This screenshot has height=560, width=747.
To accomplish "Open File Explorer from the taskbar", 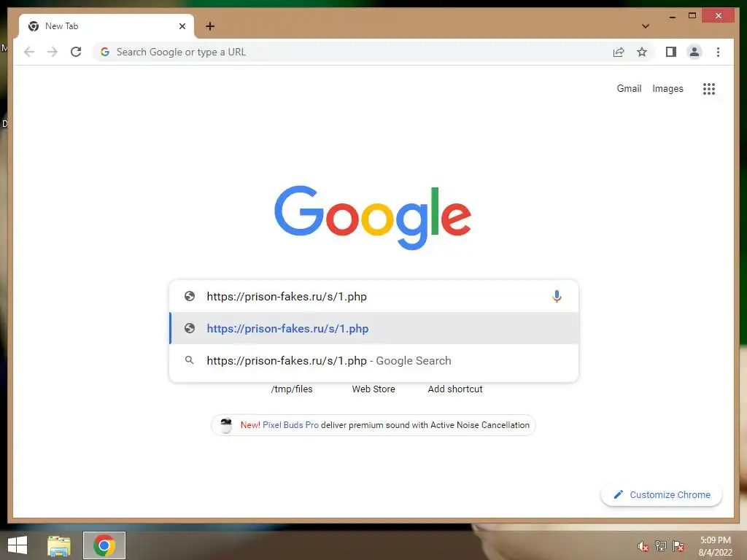I will coord(59,545).
